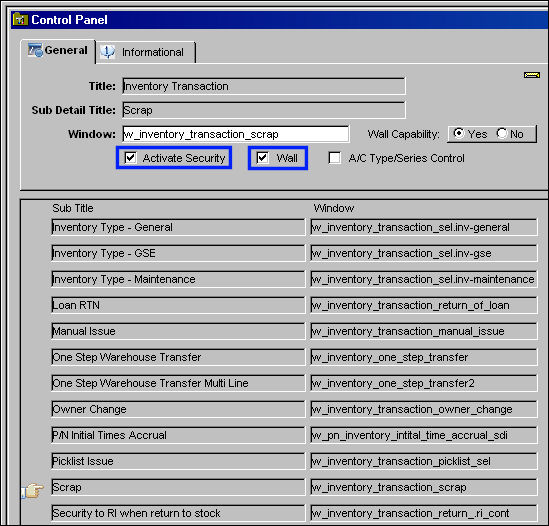
Task: Open the Informational tab
Action: click(146, 52)
